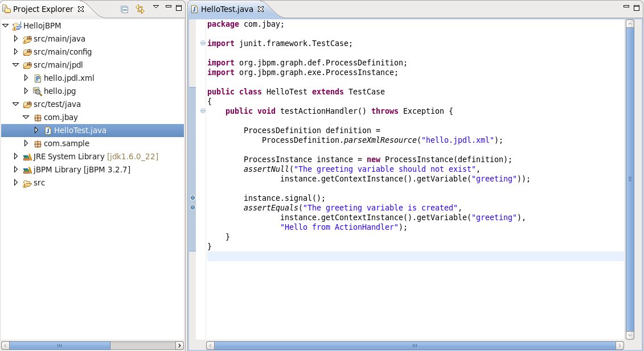Screen dimensions: 644x351
Task: Click the hello.jpdl.xml process file icon
Action: 38,79
